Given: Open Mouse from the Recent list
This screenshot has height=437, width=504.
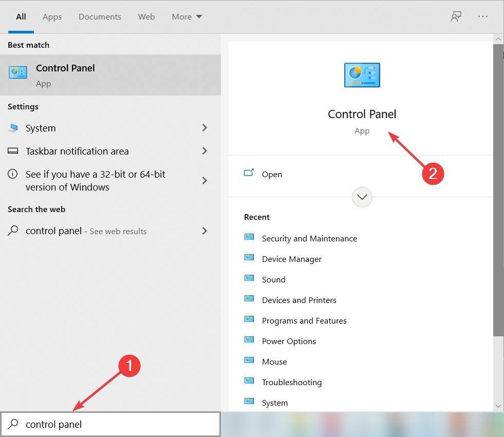Looking at the screenshot, I should tap(274, 362).
